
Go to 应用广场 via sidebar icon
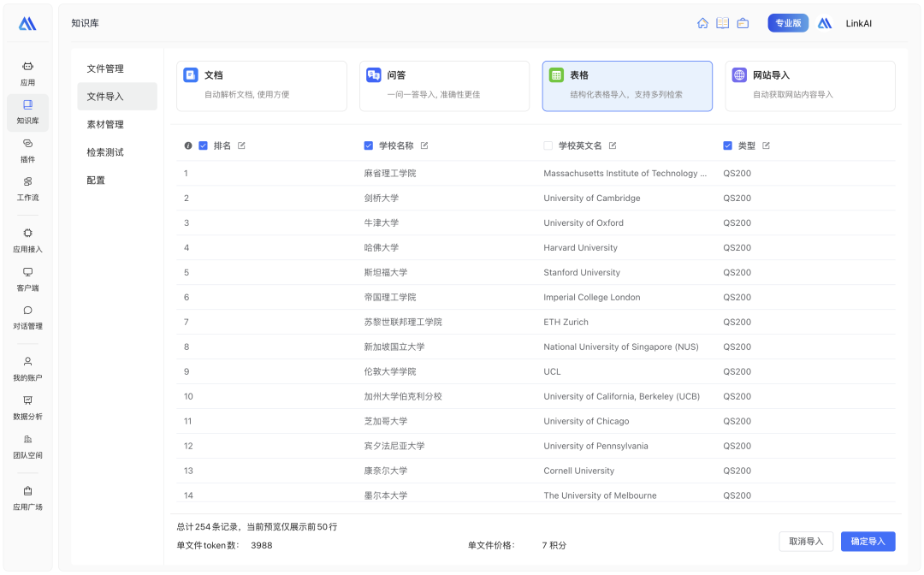point(27,499)
